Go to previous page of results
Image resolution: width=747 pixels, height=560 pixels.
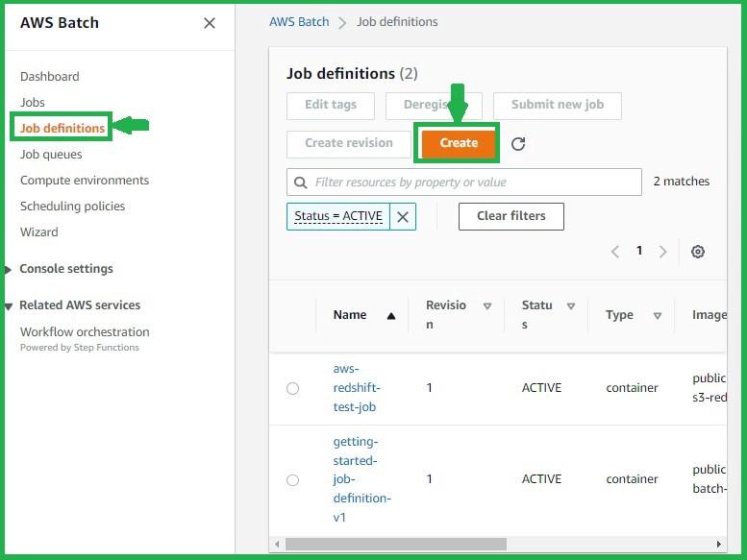(x=615, y=252)
